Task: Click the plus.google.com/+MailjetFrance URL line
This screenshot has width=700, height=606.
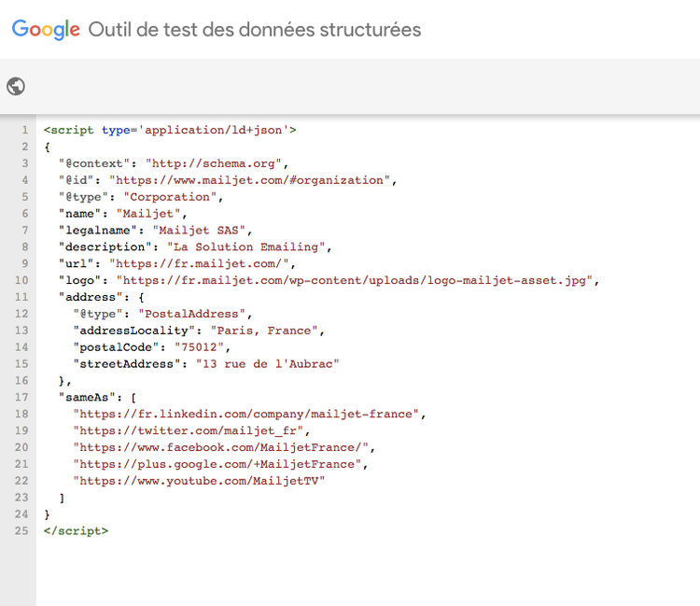Action: [220, 464]
